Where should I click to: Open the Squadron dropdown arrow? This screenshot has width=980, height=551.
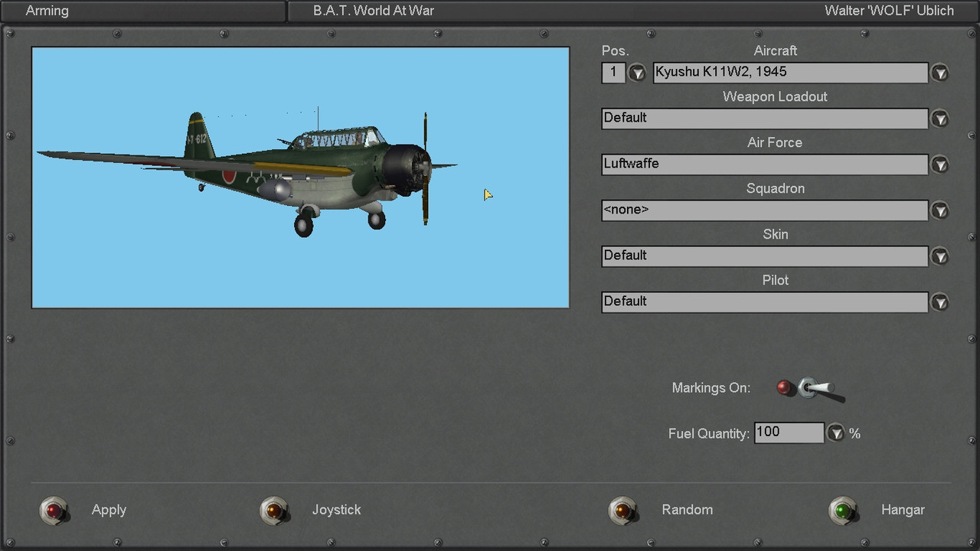[x=939, y=211]
